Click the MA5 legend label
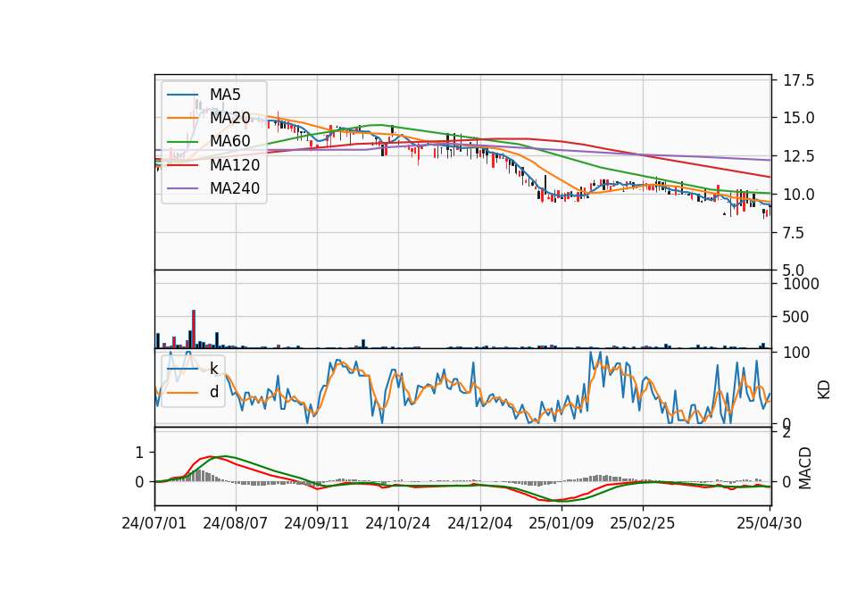The width and height of the screenshot is (857, 616). click(225, 95)
